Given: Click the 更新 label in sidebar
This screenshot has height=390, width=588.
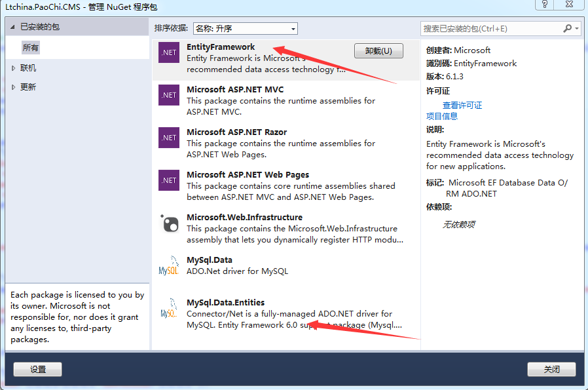Looking at the screenshot, I should [x=28, y=87].
